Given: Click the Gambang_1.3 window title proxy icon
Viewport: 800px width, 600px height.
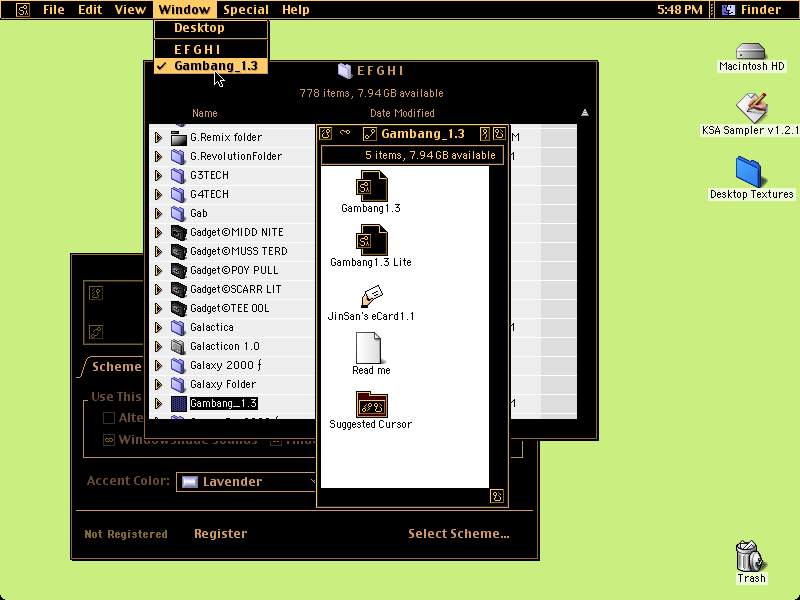Looking at the screenshot, I should (x=369, y=134).
